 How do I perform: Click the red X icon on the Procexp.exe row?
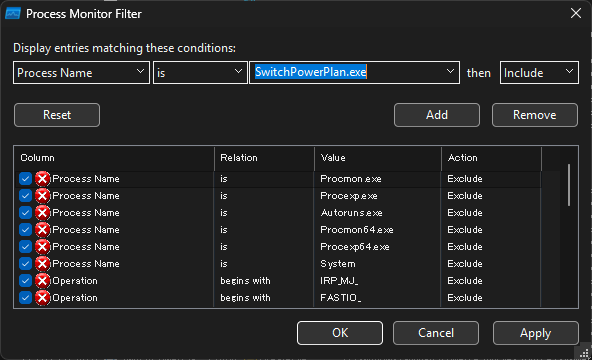pos(42,195)
